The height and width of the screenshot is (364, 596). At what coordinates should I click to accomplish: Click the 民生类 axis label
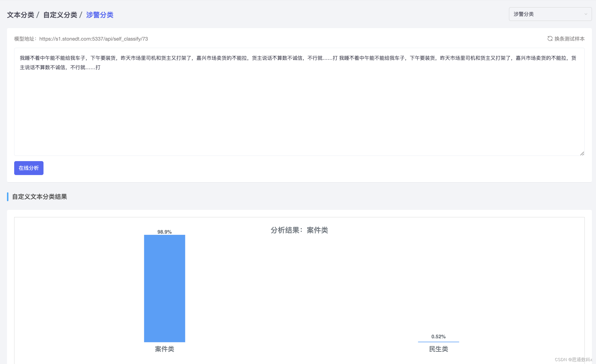438,349
